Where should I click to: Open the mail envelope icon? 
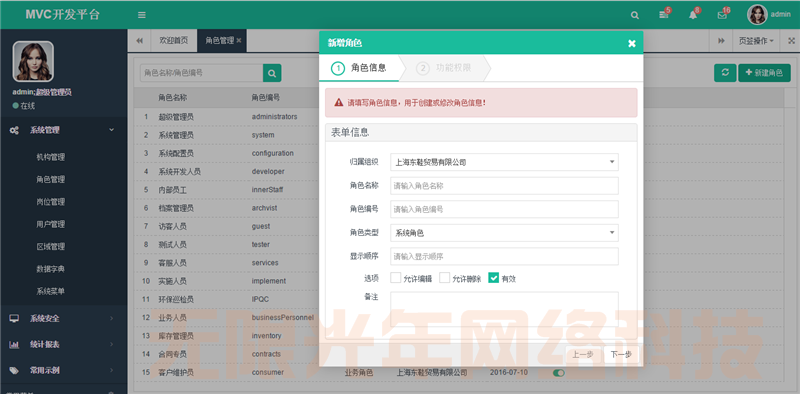coord(722,15)
